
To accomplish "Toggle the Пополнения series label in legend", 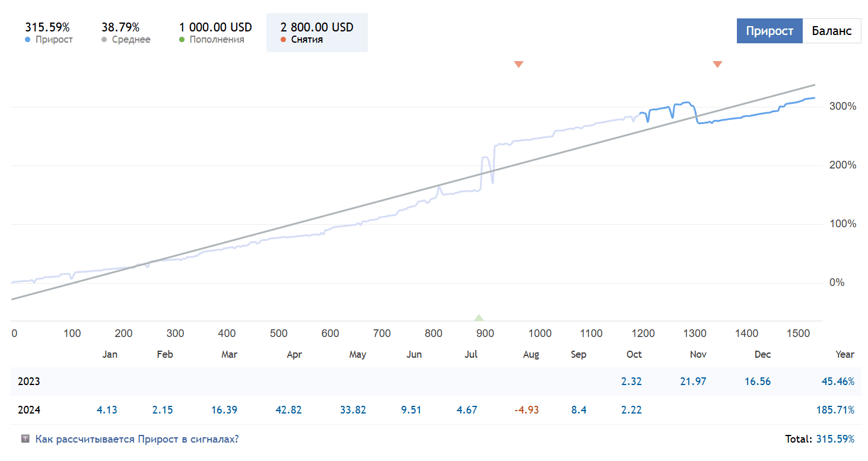I will 217,40.
